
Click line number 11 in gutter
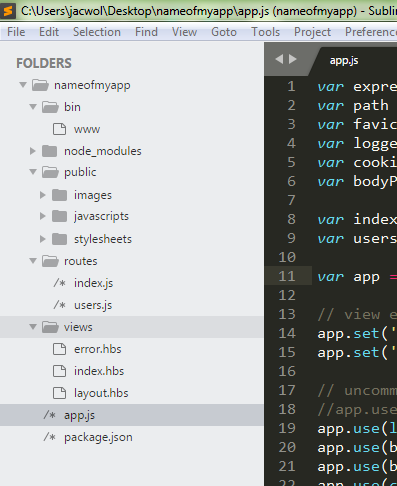pyautogui.click(x=287, y=276)
